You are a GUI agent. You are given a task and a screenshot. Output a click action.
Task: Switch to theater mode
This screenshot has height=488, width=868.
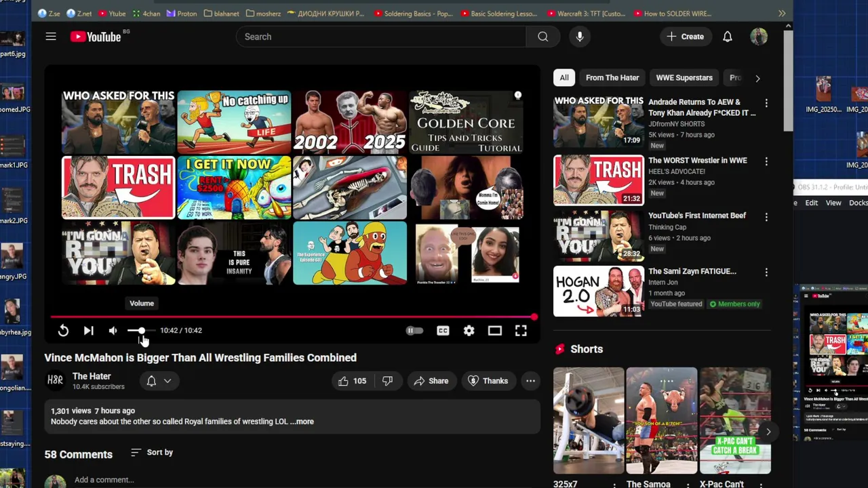pyautogui.click(x=494, y=330)
